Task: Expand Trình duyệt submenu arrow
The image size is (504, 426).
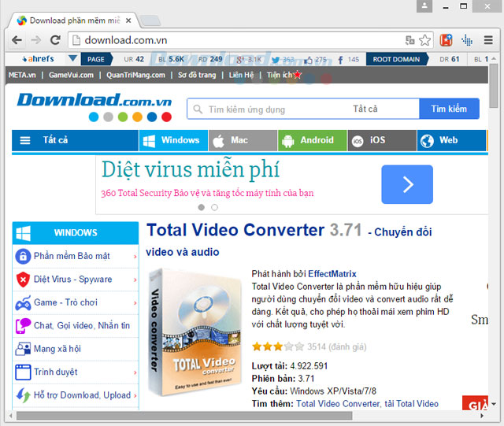Action: (x=135, y=372)
